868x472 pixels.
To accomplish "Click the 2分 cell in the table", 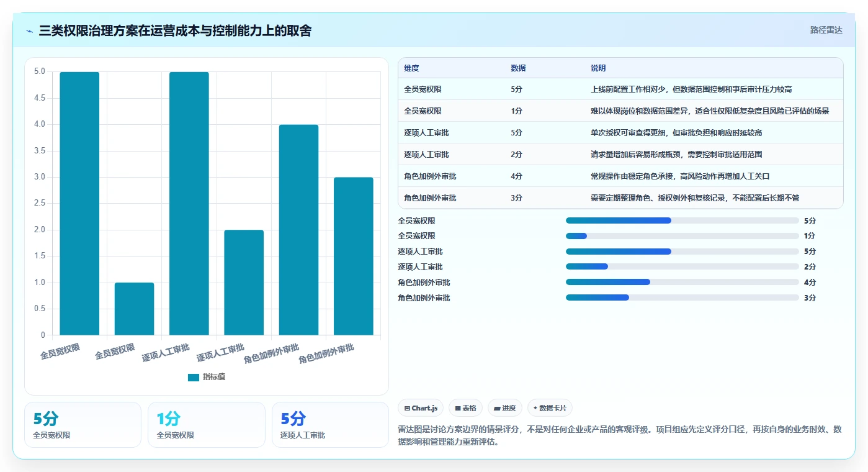I will tap(516, 155).
